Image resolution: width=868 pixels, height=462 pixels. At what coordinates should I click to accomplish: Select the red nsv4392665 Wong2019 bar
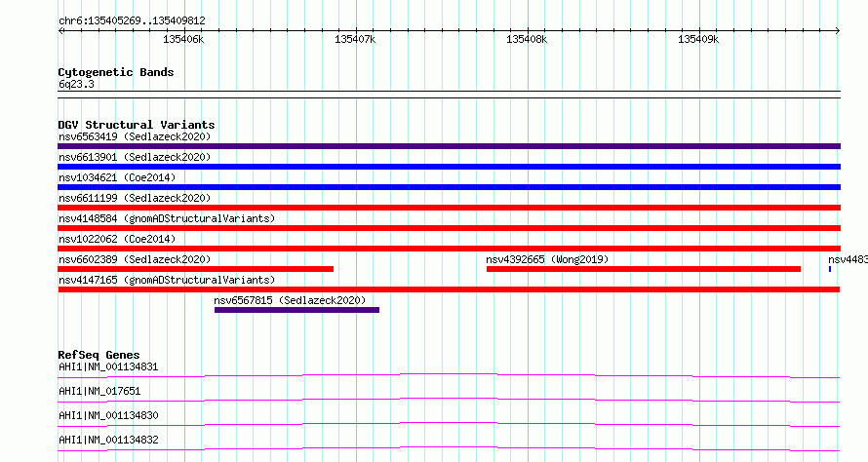[x=644, y=269]
